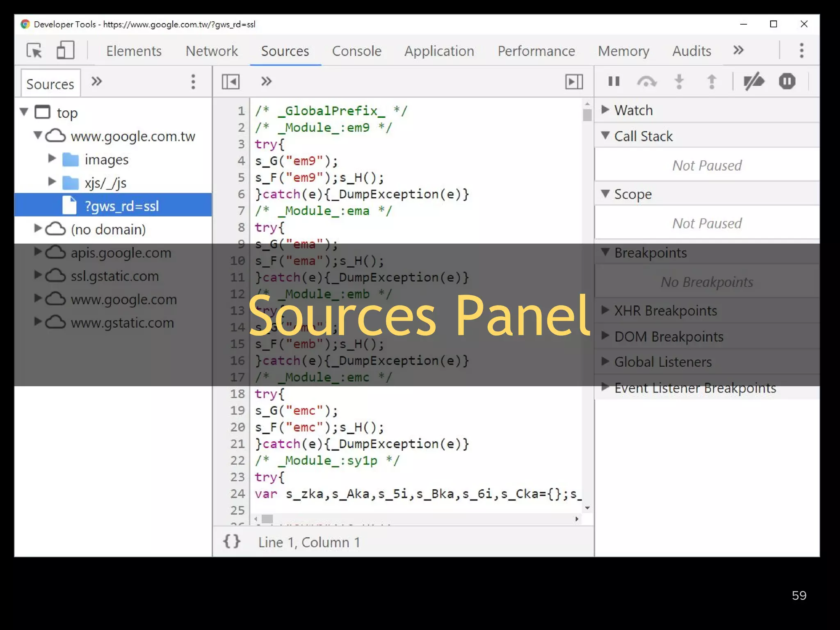
Task: Open the navigator pane options menu
Action: (x=193, y=82)
